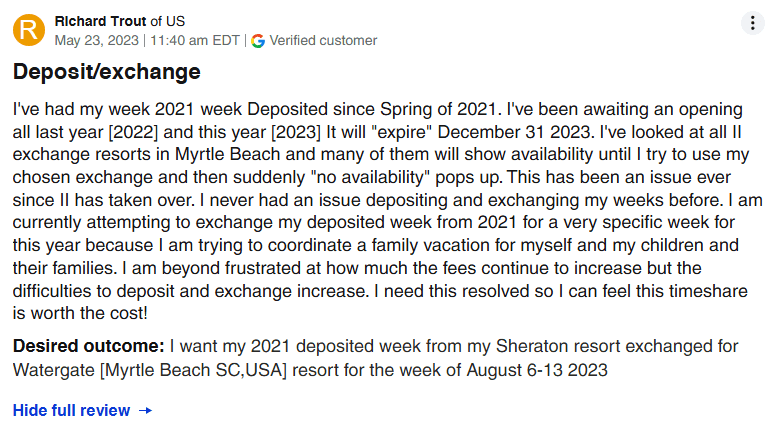This screenshot has height=430, width=778.
Task: Click the Google G logo icon
Action: pos(258,41)
